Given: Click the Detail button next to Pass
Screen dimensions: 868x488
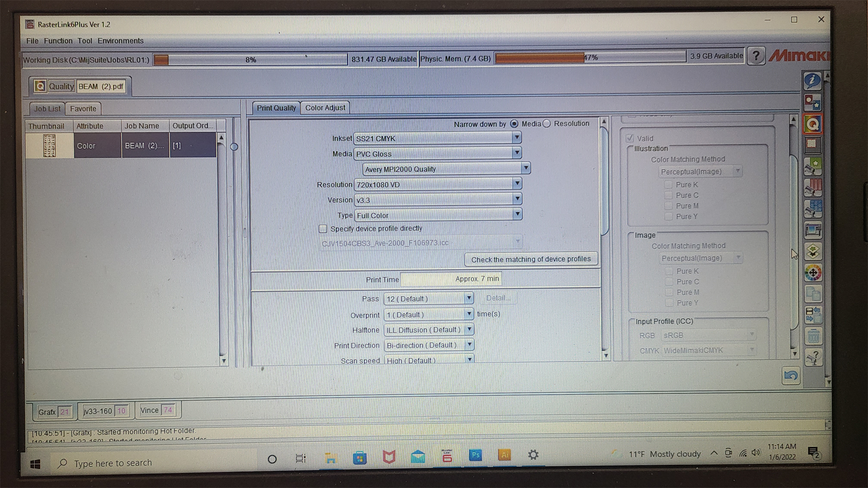Looking at the screenshot, I should tap(498, 298).
